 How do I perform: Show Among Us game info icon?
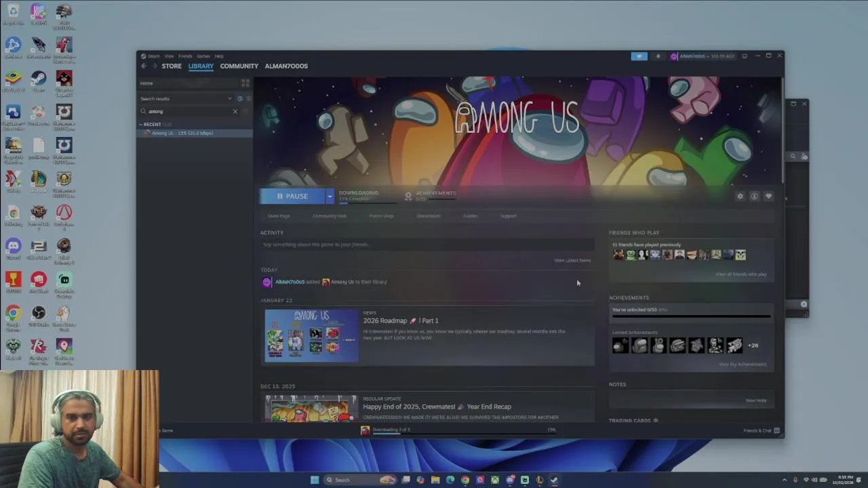click(x=754, y=196)
